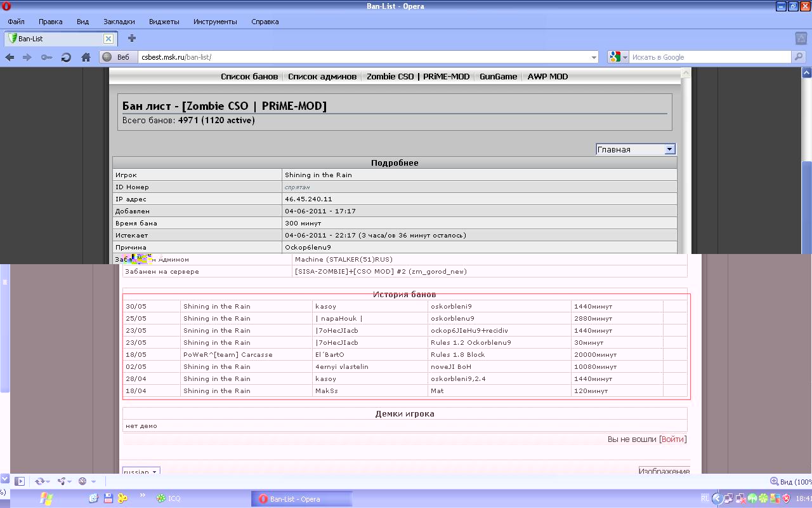Click the Wand password key icon
The image size is (812, 508).
[x=47, y=57]
